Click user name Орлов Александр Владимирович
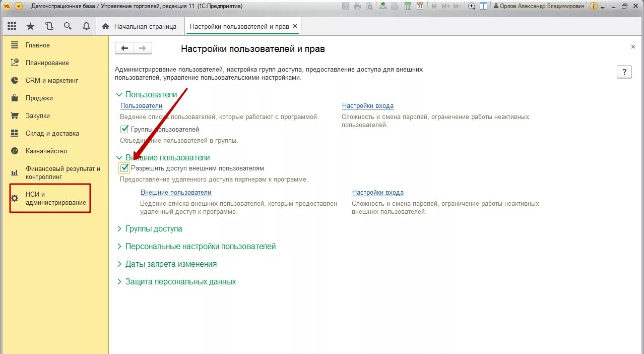The image size is (644, 354). 539,6
